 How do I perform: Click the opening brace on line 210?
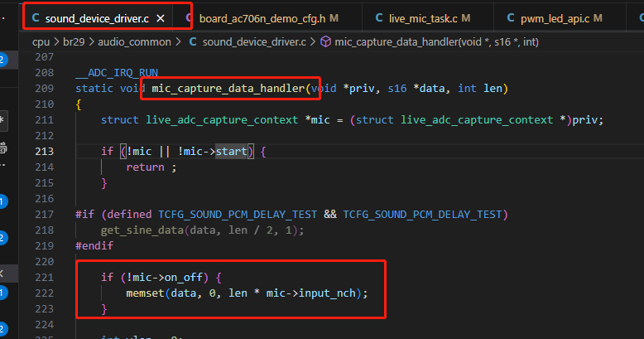click(x=79, y=105)
